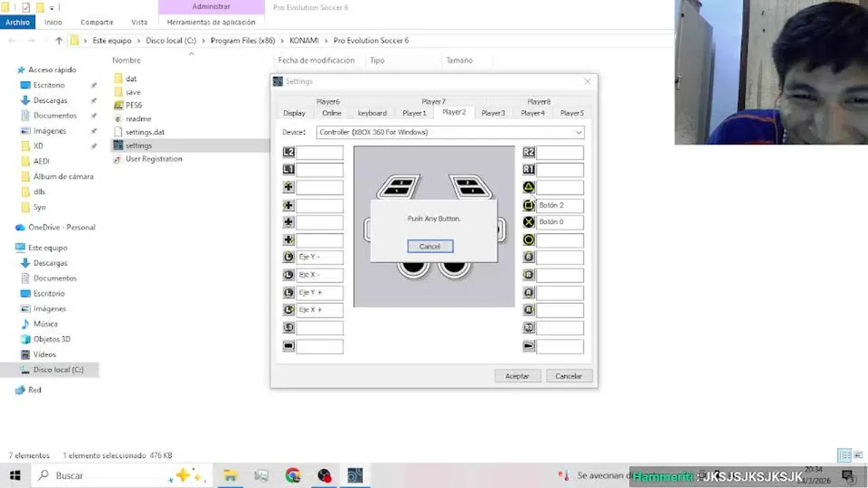Screen dimensions: 868x488
Task: Click the circle button icon in Settings
Action: pos(529,240)
